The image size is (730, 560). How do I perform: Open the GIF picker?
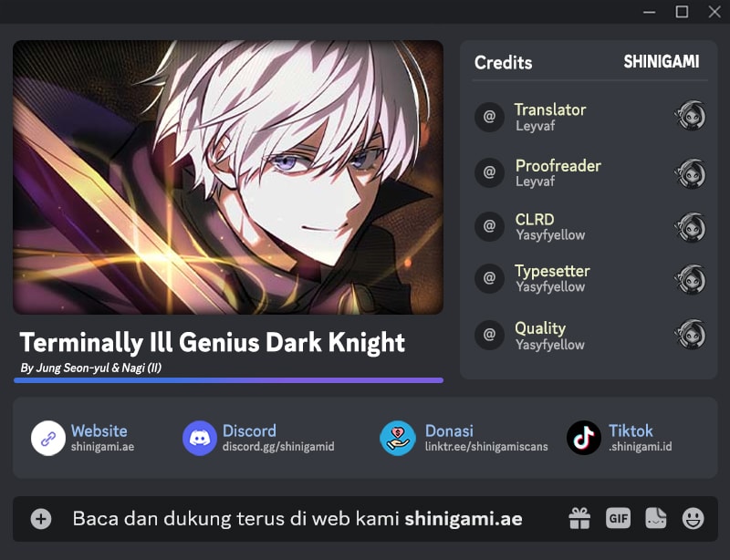(x=618, y=518)
